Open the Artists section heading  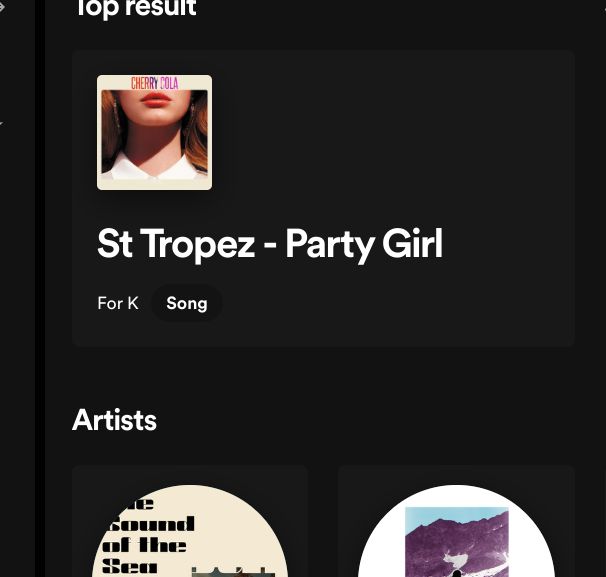click(114, 420)
